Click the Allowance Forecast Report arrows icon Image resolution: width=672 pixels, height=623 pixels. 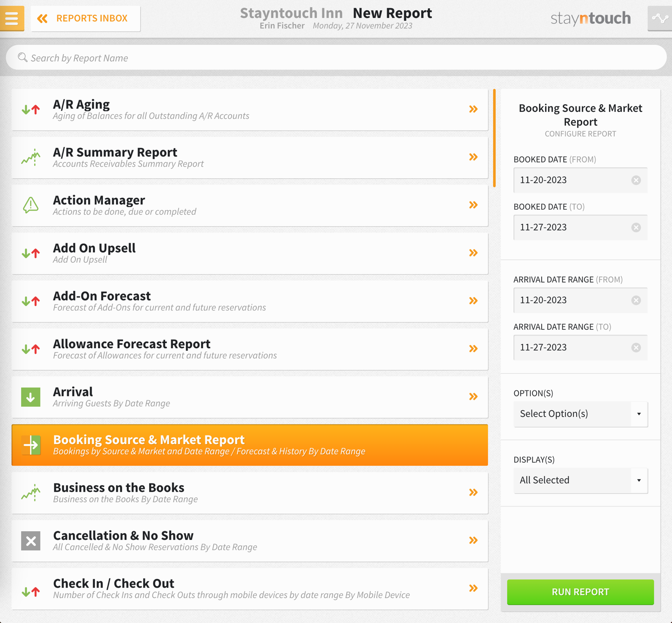pyautogui.click(x=31, y=349)
